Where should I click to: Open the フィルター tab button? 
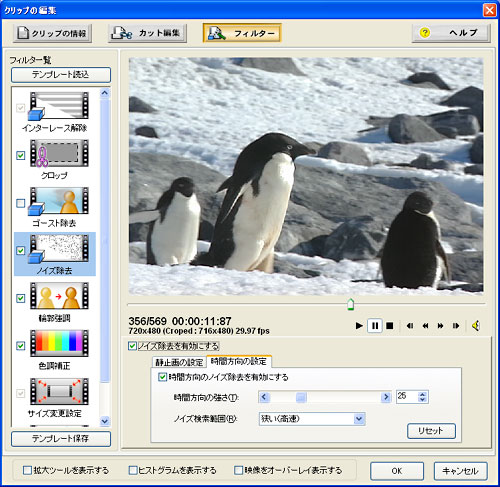point(242,33)
